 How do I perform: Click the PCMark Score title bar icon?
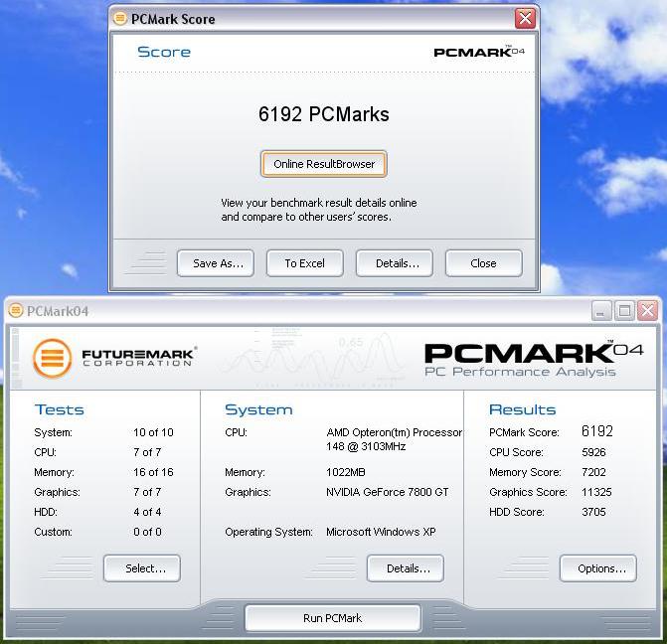pos(120,18)
